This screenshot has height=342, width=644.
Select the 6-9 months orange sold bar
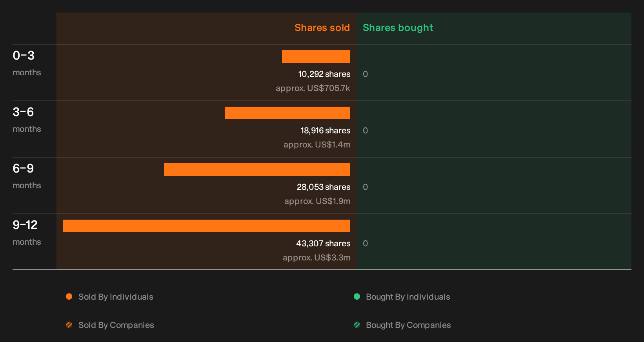coord(257,169)
